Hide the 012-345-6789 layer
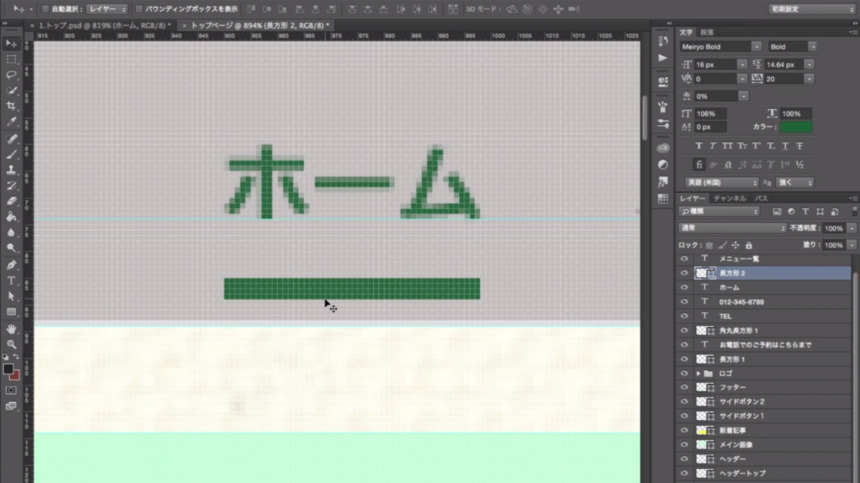 click(684, 302)
